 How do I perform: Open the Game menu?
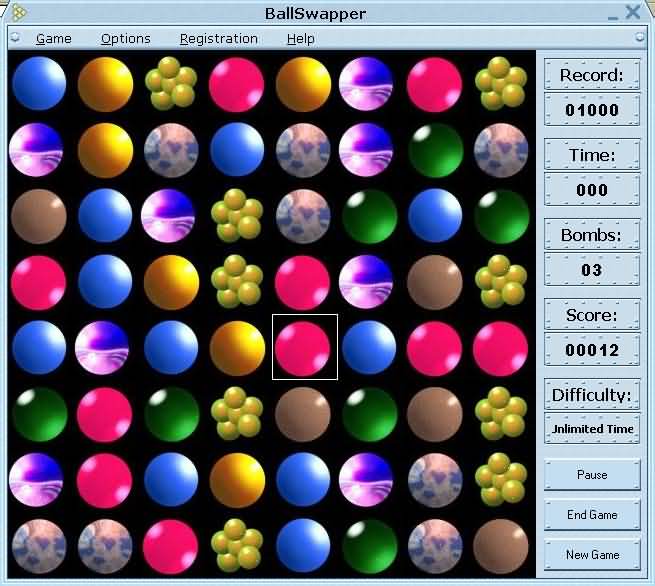point(53,39)
